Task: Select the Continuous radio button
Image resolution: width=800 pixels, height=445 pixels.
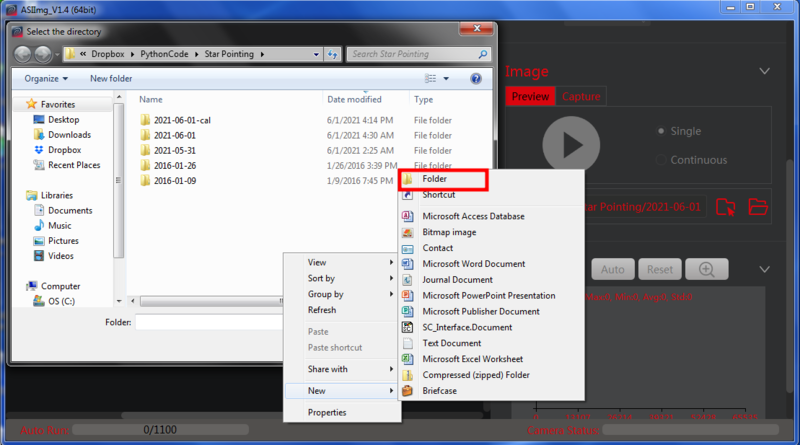Action: (661, 160)
